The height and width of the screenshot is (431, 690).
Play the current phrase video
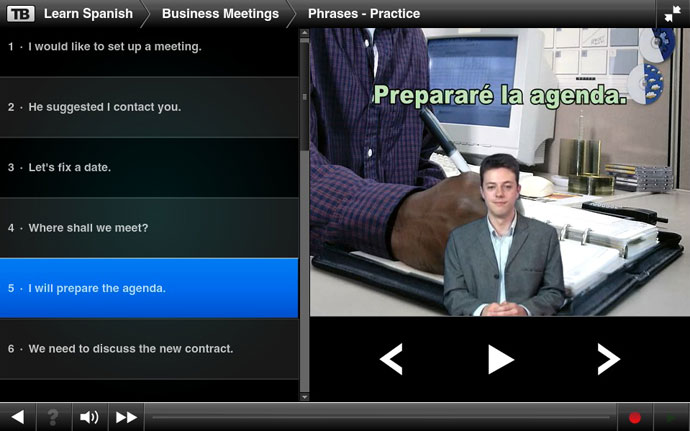(x=500, y=359)
